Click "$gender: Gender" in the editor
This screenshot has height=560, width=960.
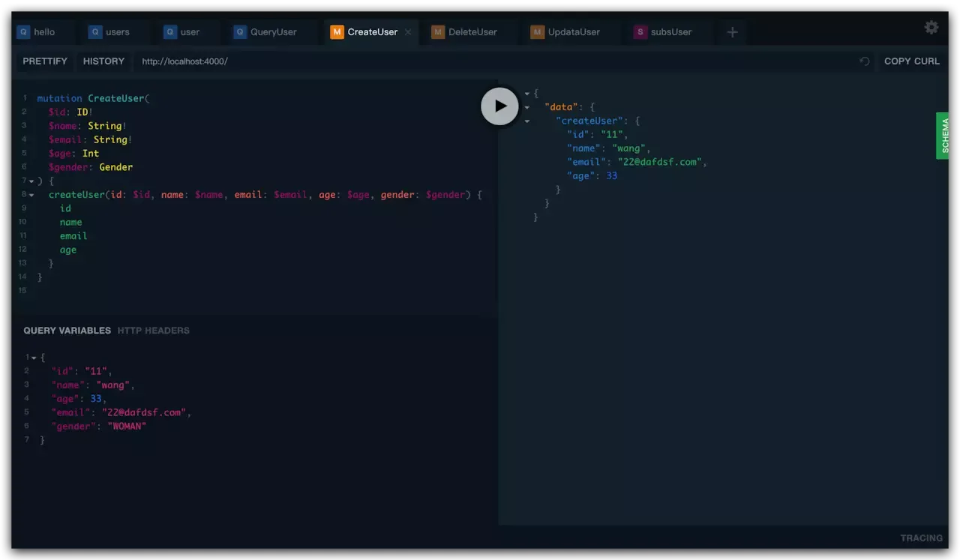coord(91,167)
